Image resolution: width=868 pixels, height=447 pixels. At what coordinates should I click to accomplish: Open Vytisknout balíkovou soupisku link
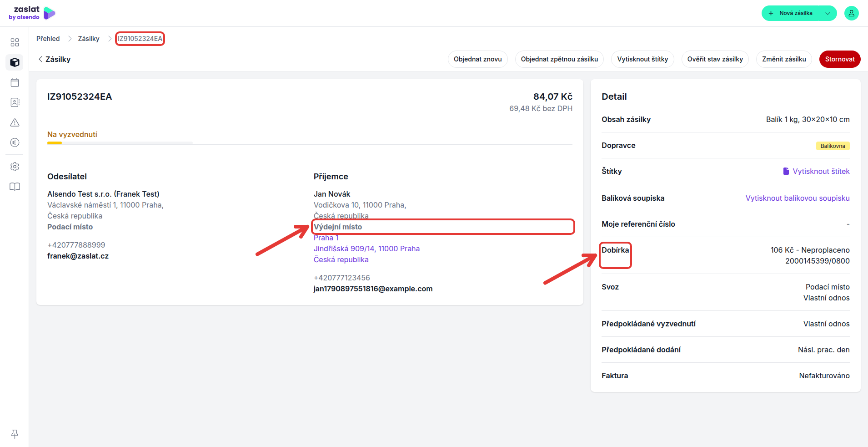coord(798,198)
